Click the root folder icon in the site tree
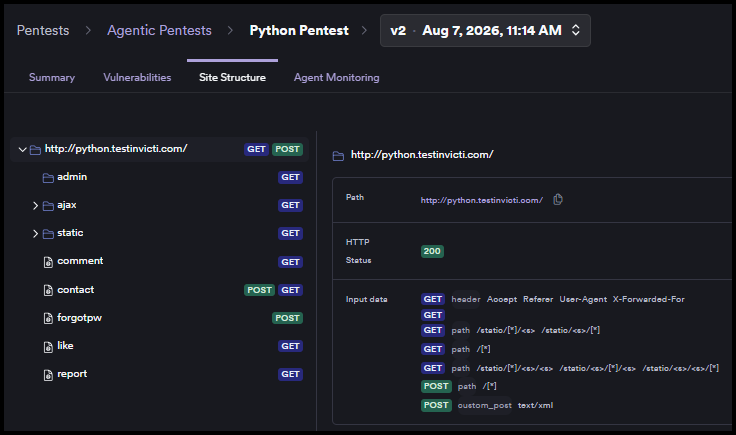 pos(35,150)
